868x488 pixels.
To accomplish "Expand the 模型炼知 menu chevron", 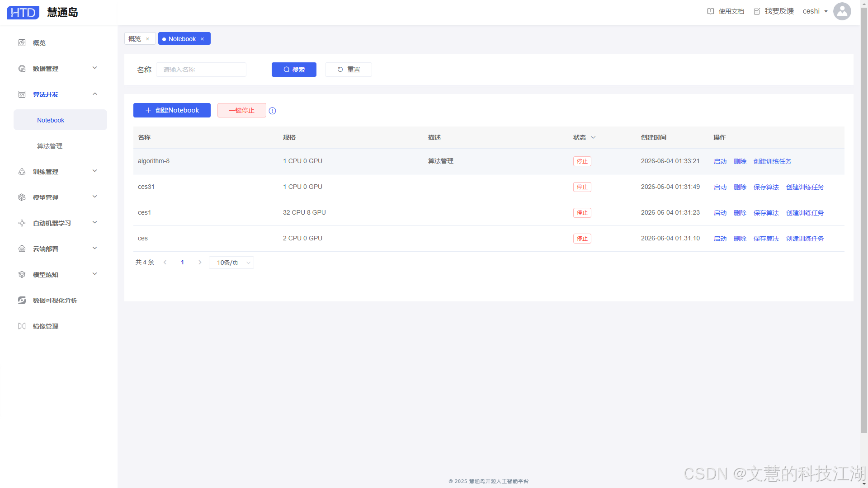I will click(95, 274).
